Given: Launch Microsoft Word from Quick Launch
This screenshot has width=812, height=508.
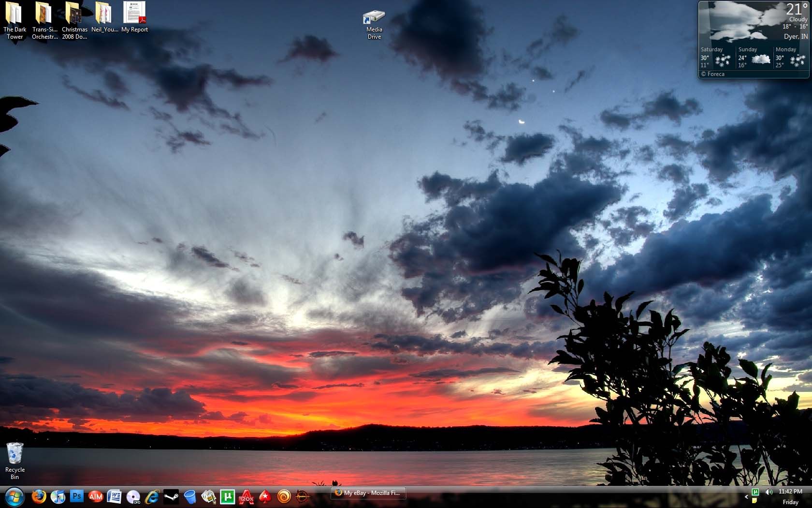Looking at the screenshot, I should click(x=114, y=496).
